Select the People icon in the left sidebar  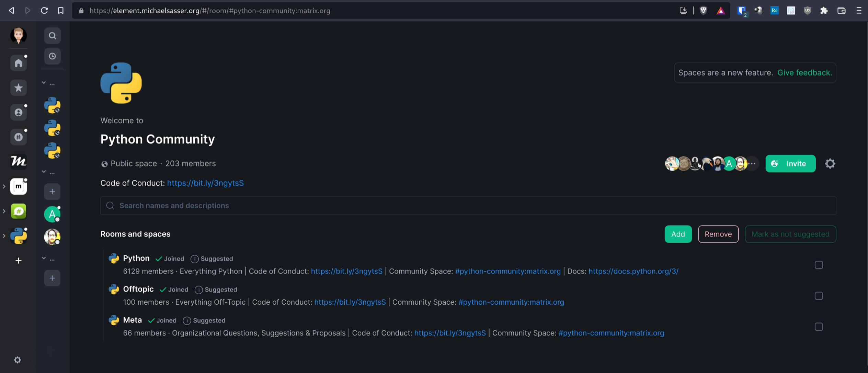(18, 112)
